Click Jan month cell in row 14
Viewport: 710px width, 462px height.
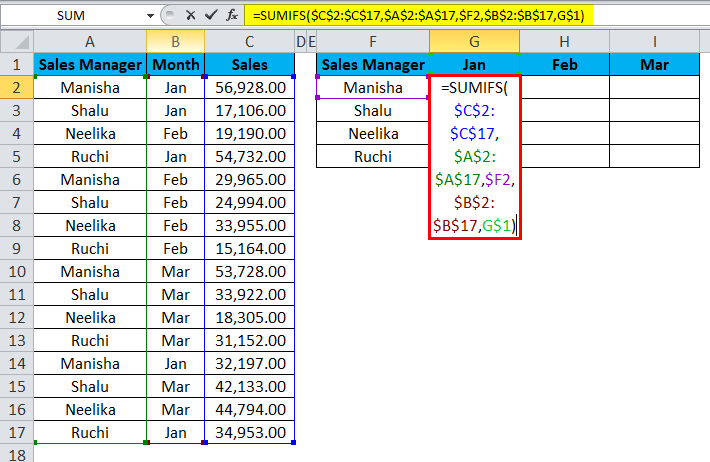click(x=176, y=363)
